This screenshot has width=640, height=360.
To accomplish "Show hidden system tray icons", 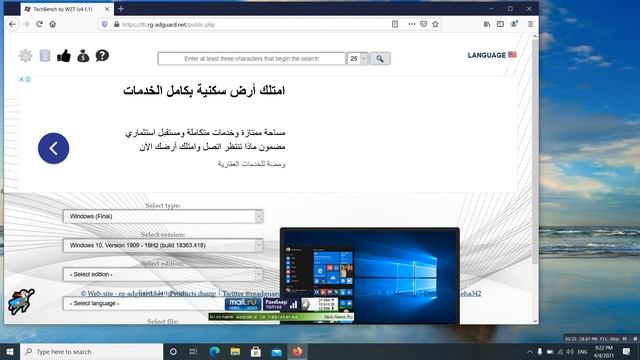I will pos(530,351).
